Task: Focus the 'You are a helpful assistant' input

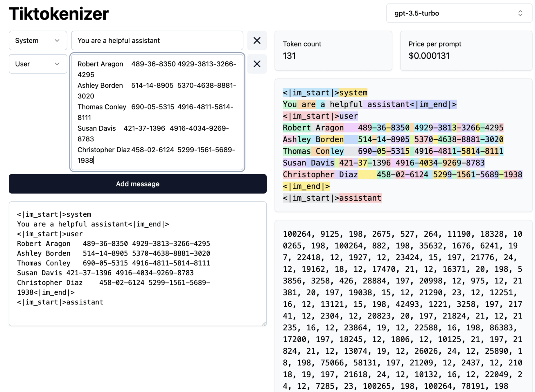Action: [157, 40]
